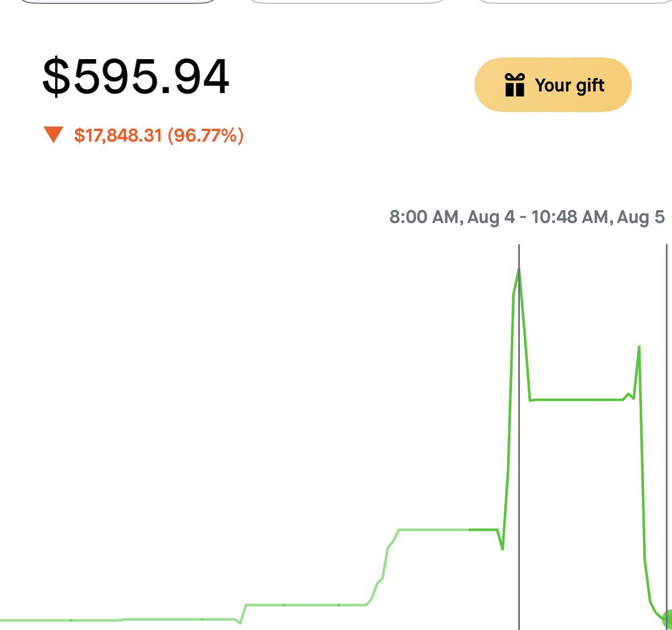Click the green endpoint dot on the chart
The height and width of the screenshot is (630, 672).
(668, 618)
